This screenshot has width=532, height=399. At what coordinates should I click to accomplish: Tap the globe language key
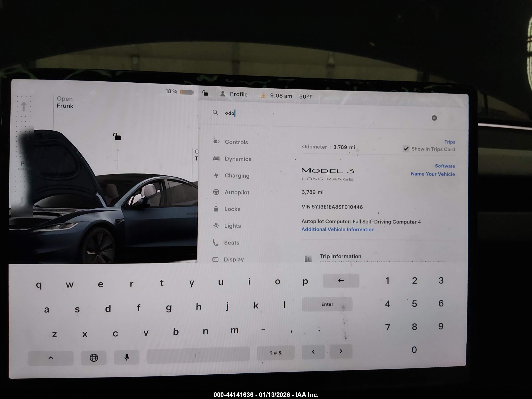click(94, 358)
